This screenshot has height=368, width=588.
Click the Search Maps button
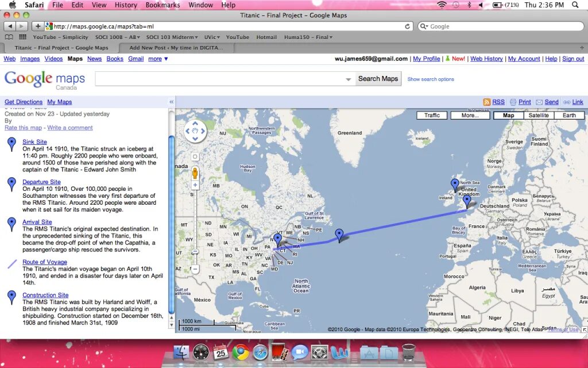[378, 78]
